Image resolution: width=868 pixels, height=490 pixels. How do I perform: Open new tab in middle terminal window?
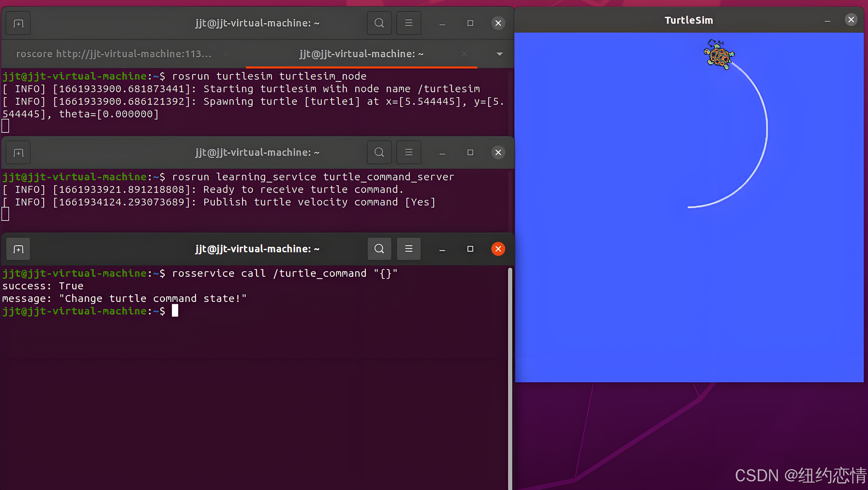tap(18, 153)
